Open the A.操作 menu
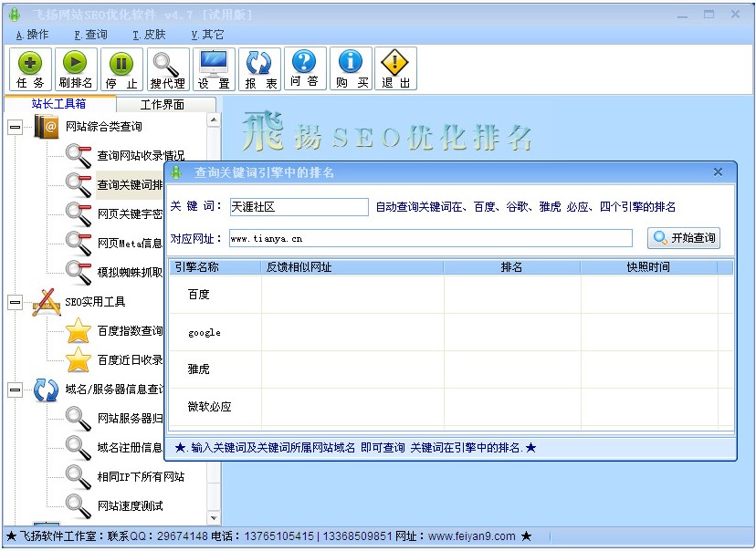This screenshot has height=551, width=756. click(33, 35)
